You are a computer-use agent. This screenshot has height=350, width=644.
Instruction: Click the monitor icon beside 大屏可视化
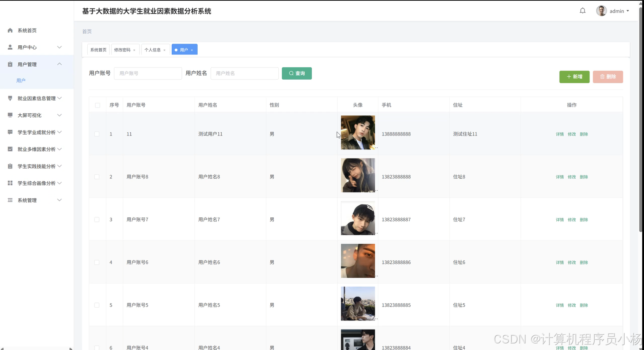tap(10, 115)
